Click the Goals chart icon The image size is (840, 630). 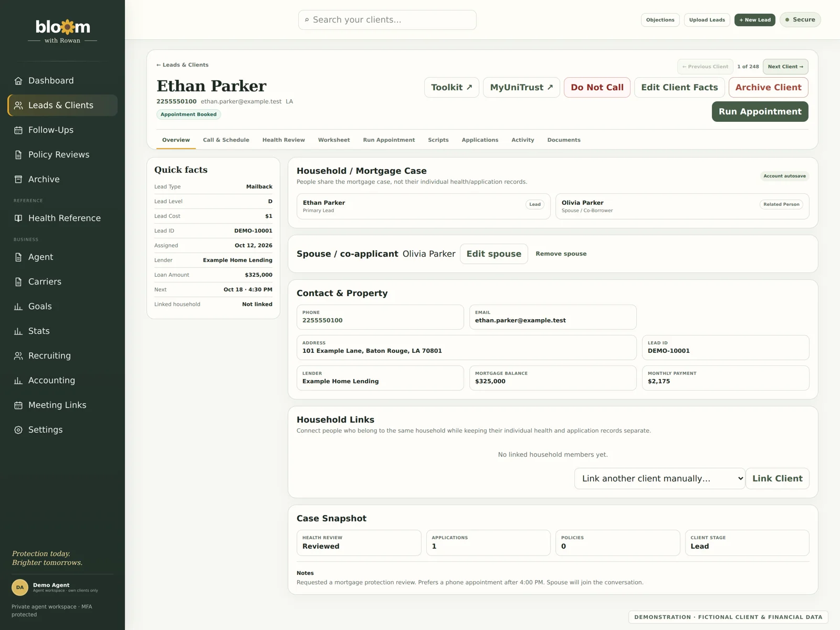[x=18, y=307]
